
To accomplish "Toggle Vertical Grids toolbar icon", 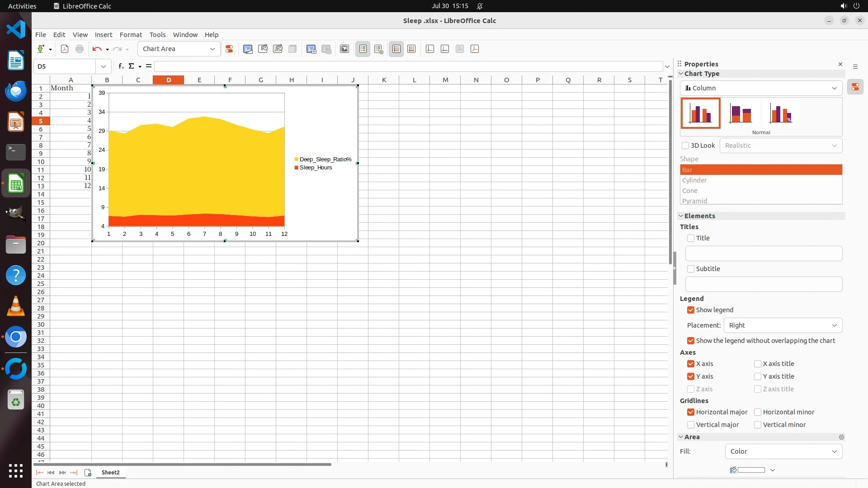I will (411, 49).
